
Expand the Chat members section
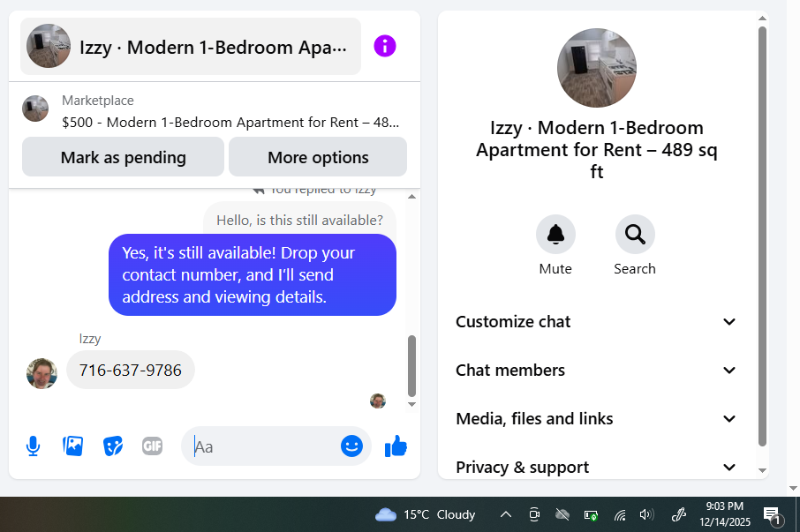click(x=596, y=371)
